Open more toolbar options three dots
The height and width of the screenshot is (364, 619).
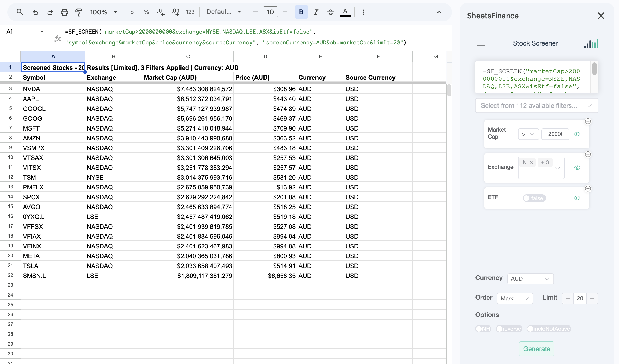[x=364, y=12]
